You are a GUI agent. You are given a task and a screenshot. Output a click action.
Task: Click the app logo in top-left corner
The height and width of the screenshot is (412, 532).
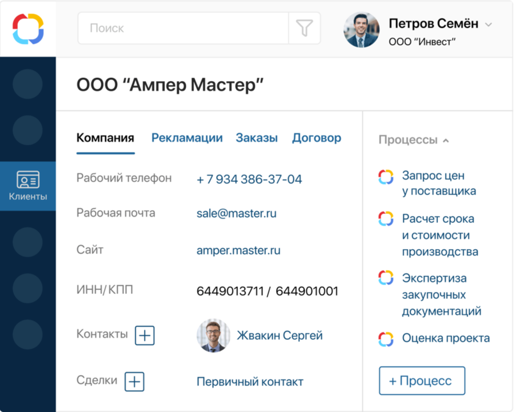click(28, 29)
